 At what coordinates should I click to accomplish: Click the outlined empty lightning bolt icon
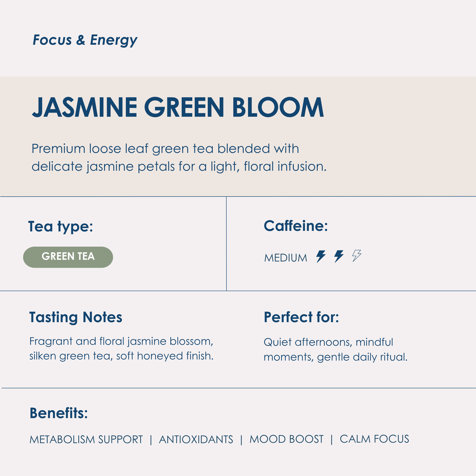click(356, 256)
